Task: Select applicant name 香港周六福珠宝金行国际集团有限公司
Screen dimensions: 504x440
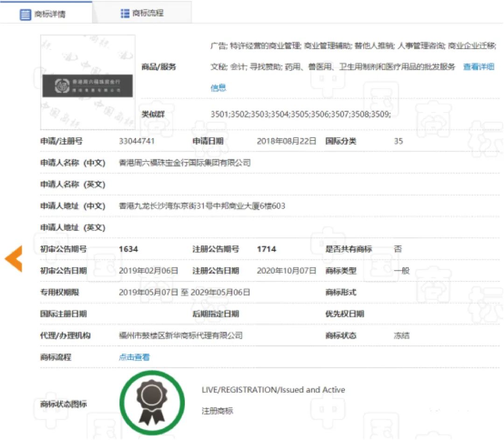Action: [184, 163]
